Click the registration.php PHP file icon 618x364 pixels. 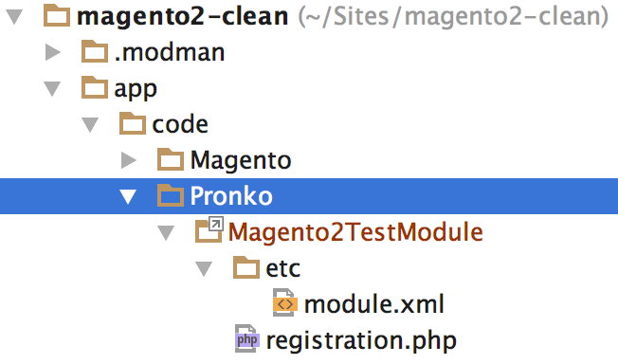click(x=247, y=338)
